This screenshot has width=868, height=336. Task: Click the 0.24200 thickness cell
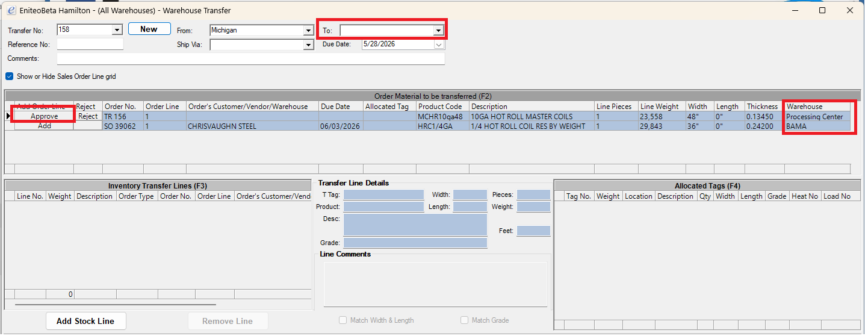(x=764, y=126)
